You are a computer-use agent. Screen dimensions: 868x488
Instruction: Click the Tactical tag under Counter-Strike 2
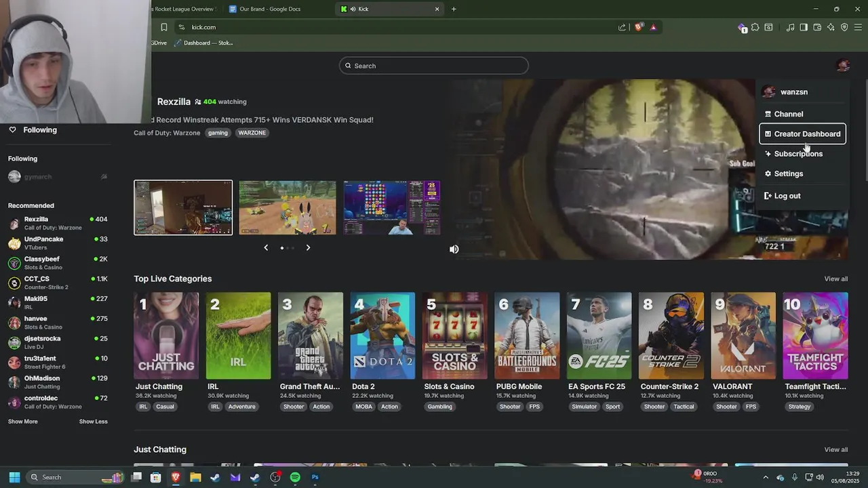pos(684,407)
